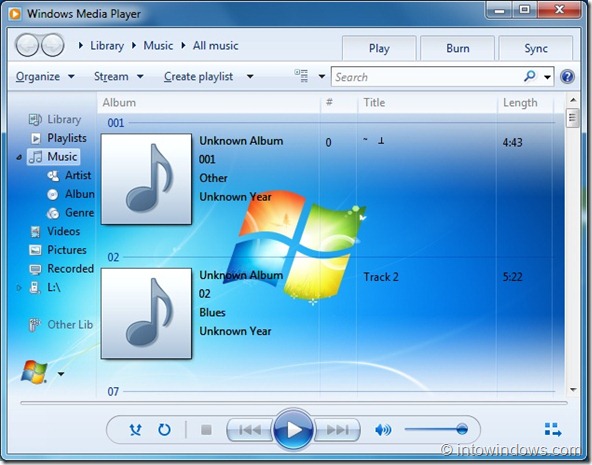Open the View options dropdown arrow
This screenshot has width=592, height=465.
click(x=322, y=77)
